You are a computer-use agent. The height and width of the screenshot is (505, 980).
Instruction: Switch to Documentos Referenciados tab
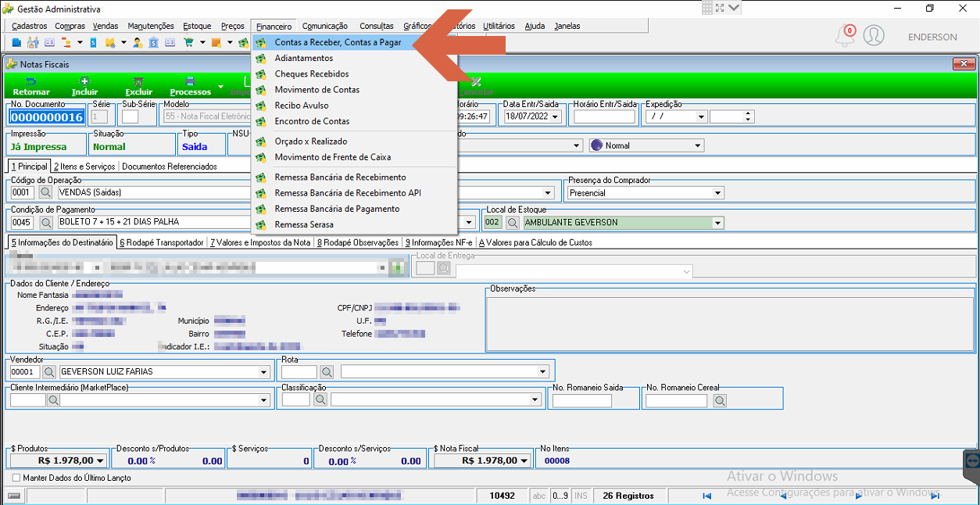pyautogui.click(x=170, y=167)
